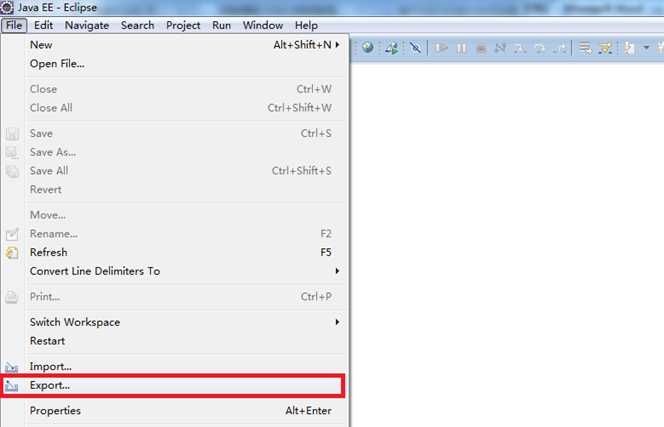Open the Project menu
This screenshot has width=664, height=427.
click(x=183, y=25)
